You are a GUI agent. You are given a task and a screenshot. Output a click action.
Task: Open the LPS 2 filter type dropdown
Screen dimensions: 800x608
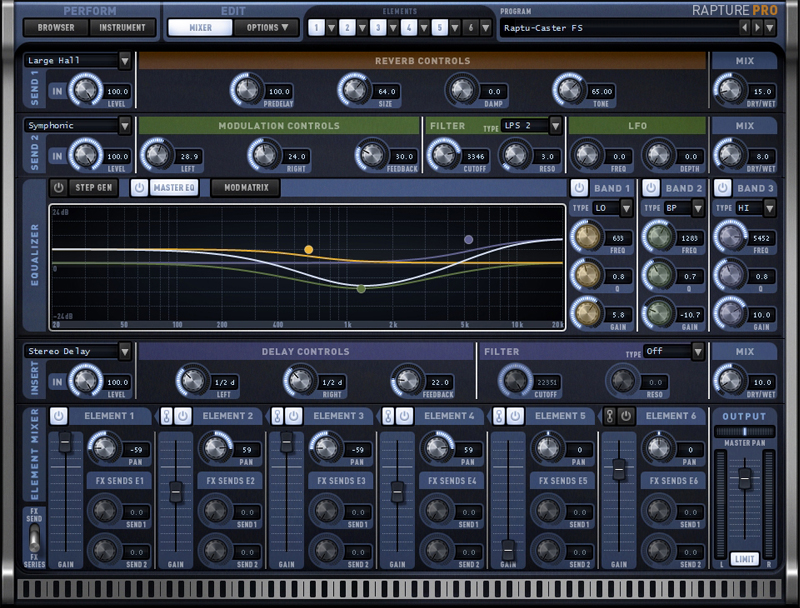coord(530,125)
